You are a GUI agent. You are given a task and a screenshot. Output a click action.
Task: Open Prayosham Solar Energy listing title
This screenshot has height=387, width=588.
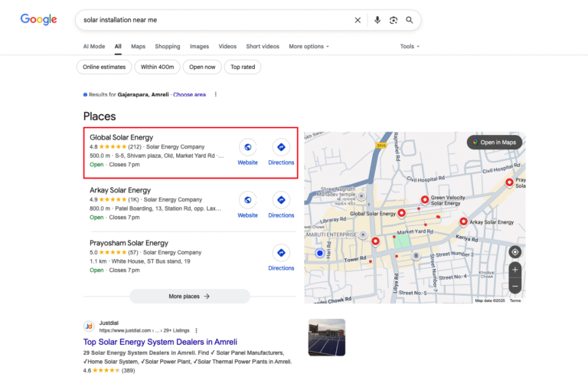(129, 243)
